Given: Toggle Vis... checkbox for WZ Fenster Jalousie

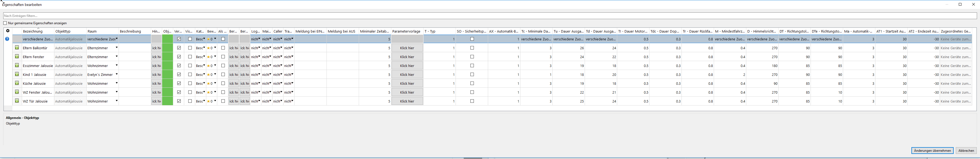Looking at the screenshot, I should [x=190, y=92].
